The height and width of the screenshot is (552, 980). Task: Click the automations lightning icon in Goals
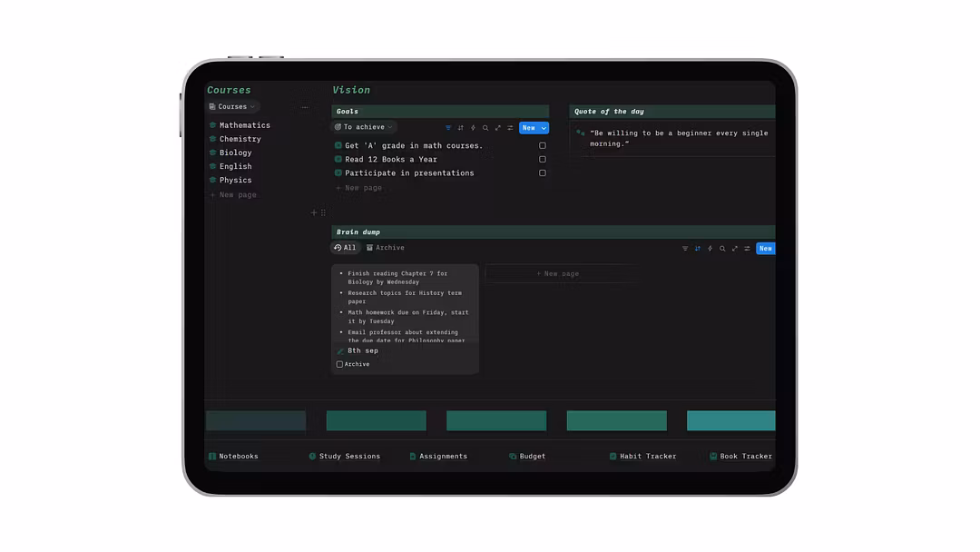pyautogui.click(x=473, y=128)
